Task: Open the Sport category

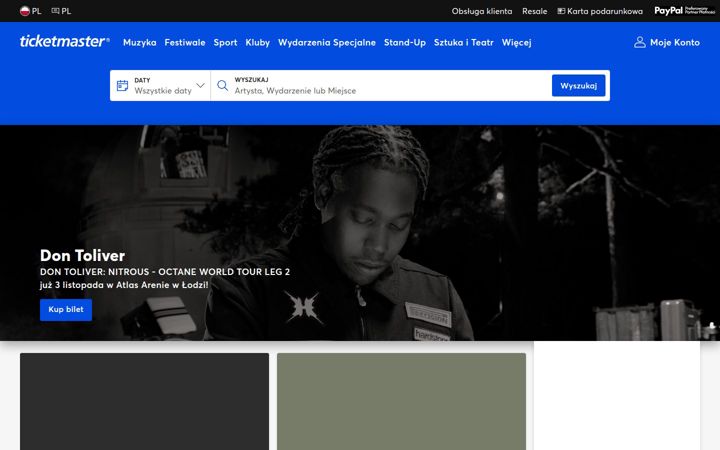Action: 225,42
